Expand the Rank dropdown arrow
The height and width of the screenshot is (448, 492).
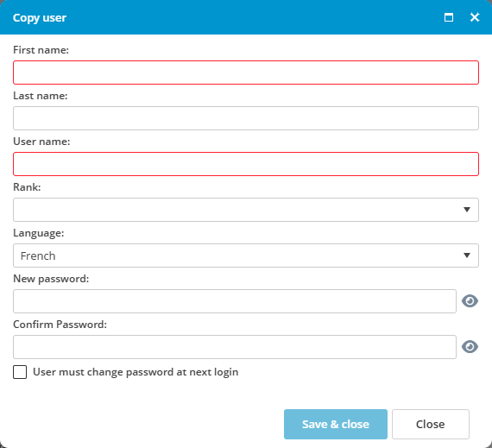tap(467, 210)
